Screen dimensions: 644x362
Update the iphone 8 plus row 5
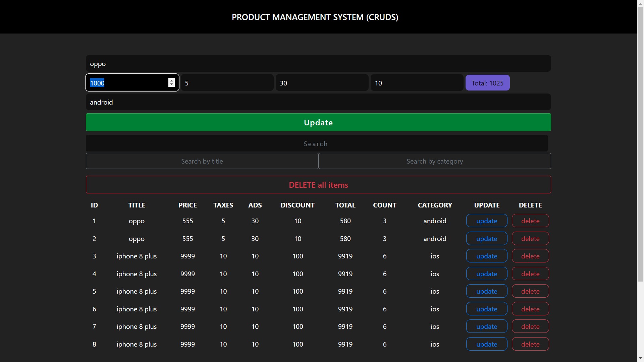click(487, 291)
